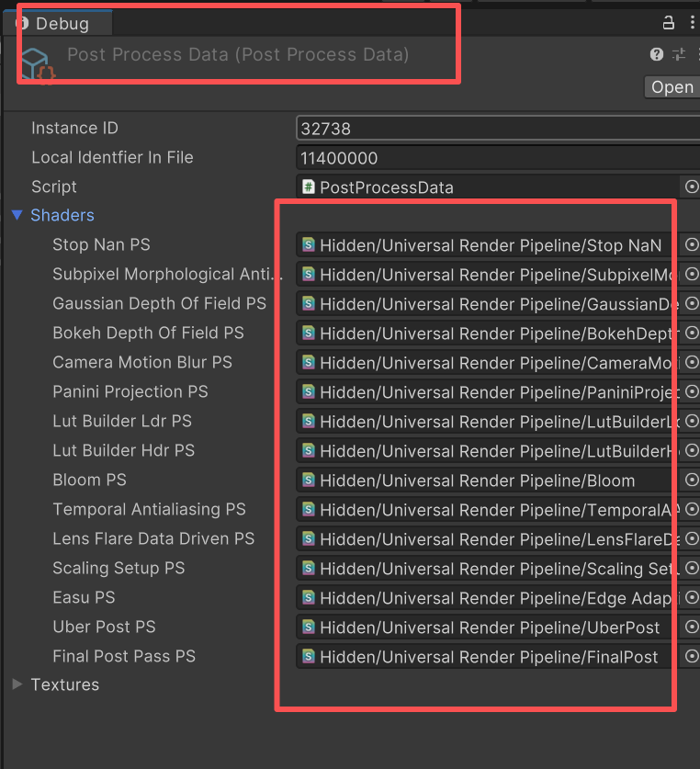The image size is (700, 769).
Task: Click the LutBuilderL shader reference field
Action: [x=488, y=422]
